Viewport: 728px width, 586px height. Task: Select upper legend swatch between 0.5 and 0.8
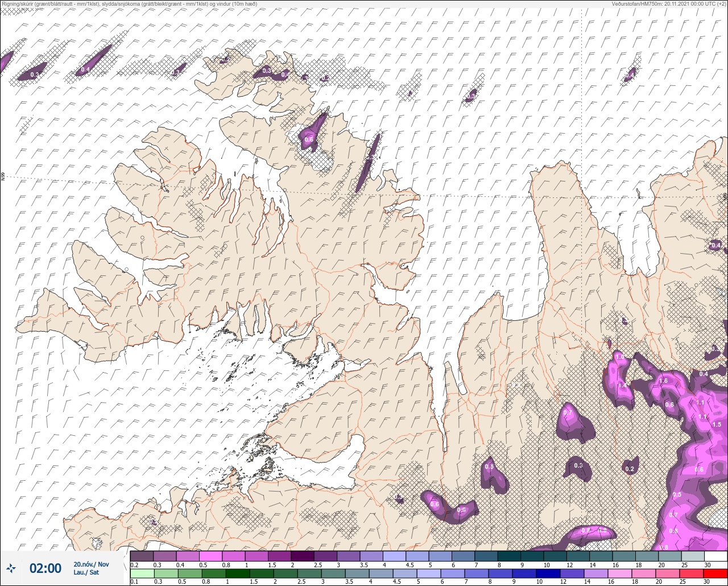pos(210,556)
